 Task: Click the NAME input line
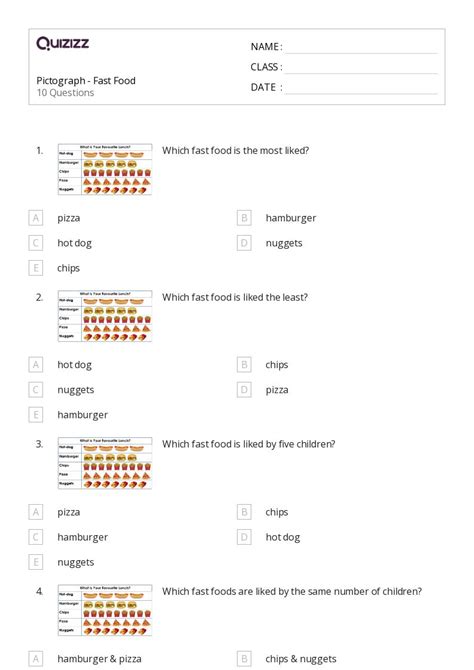pos(362,48)
